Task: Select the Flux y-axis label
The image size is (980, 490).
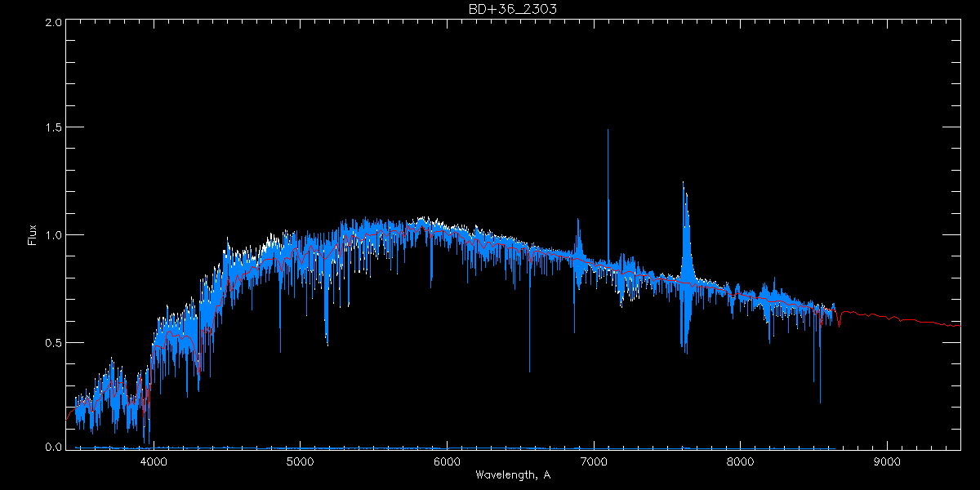Action: pos(33,235)
